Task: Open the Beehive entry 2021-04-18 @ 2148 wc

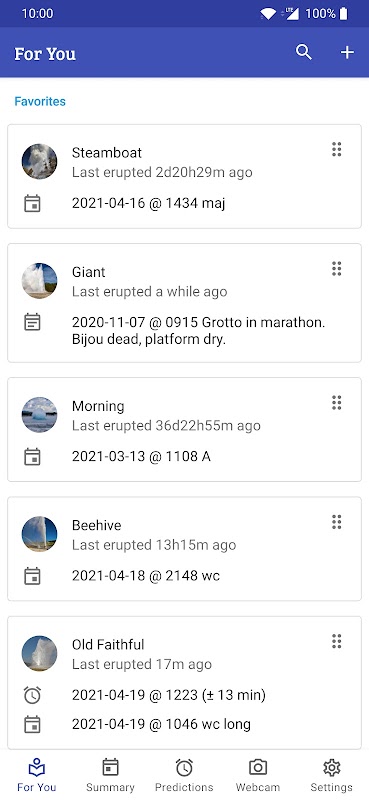Action: 146,576
